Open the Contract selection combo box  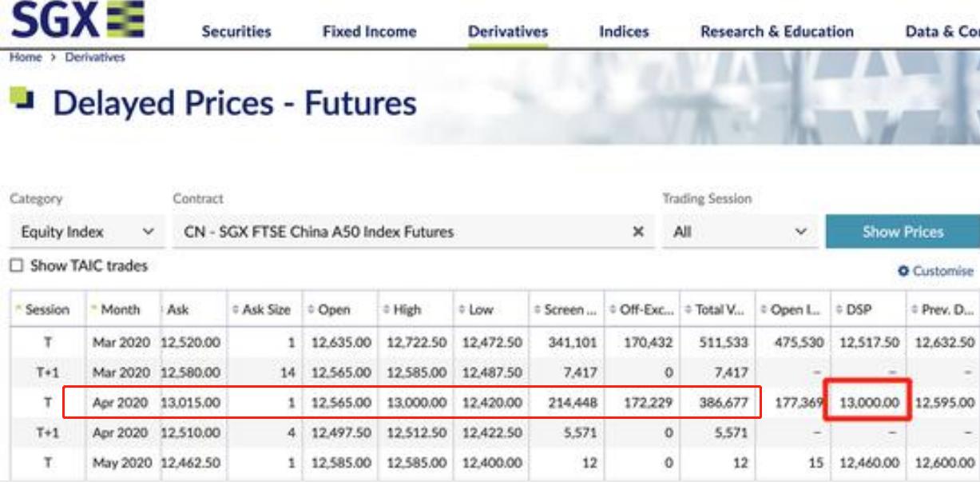point(399,232)
